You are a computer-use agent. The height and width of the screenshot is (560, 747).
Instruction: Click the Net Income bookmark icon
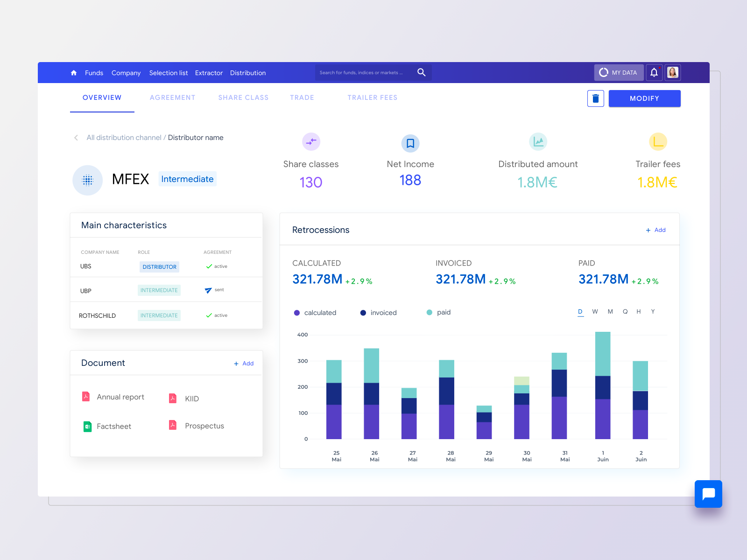pos(410,143)
